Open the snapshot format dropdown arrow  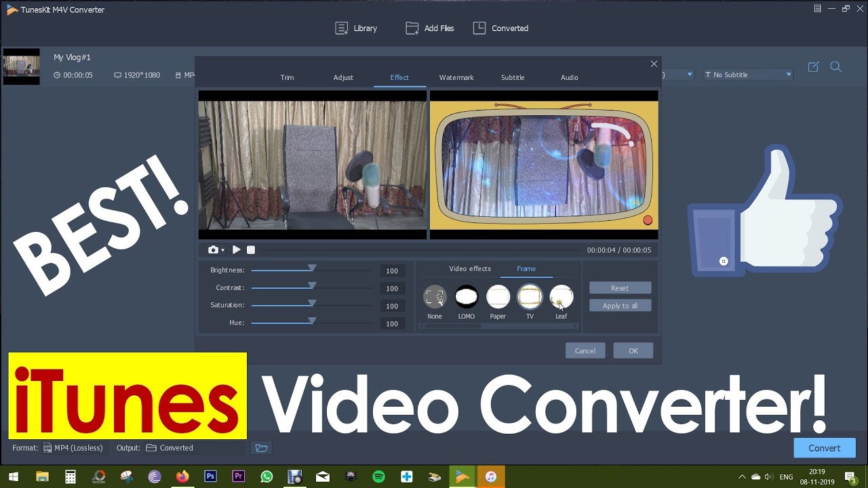pyautogui.click(x=222, y=251)
